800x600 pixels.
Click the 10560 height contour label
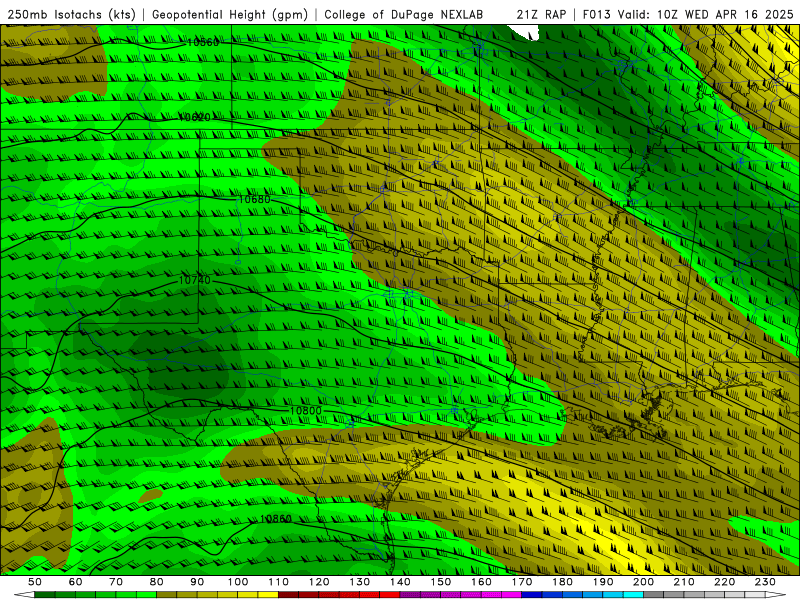(203, 42)
